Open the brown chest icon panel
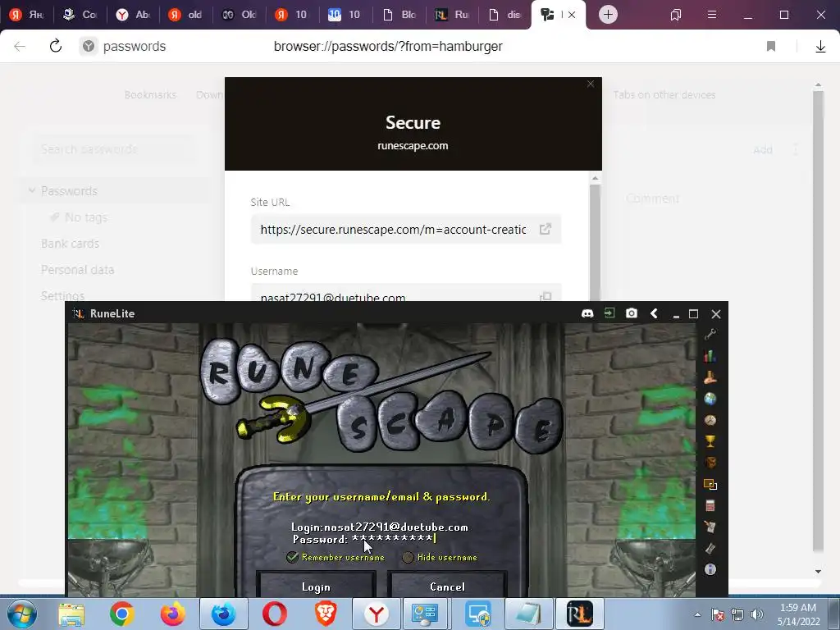 pos(710,463)
